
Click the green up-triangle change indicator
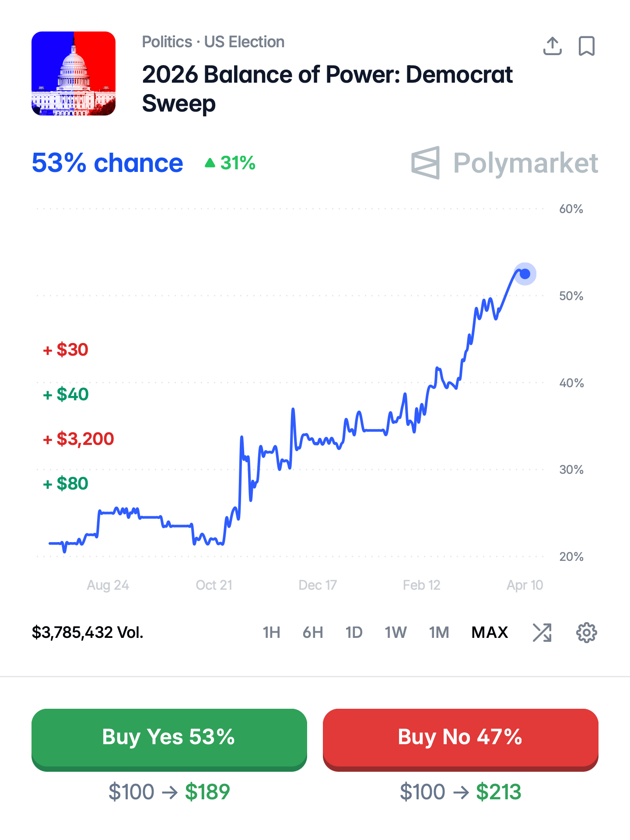[x=210, y=163]
